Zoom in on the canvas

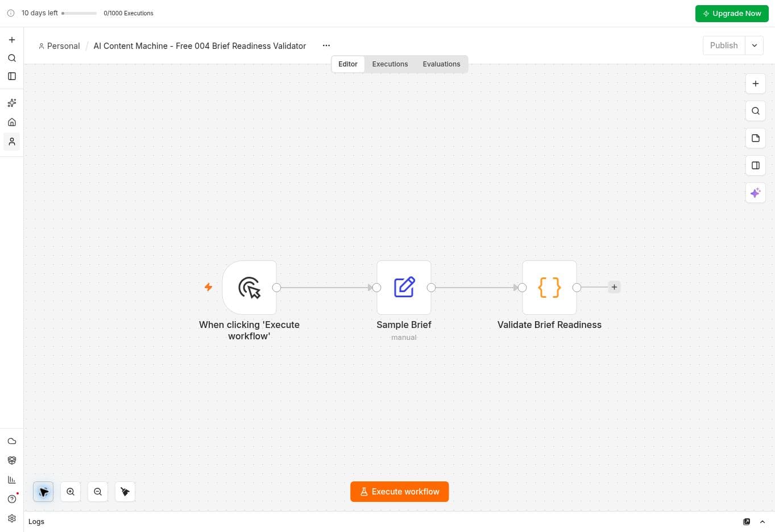click(71, 492)
